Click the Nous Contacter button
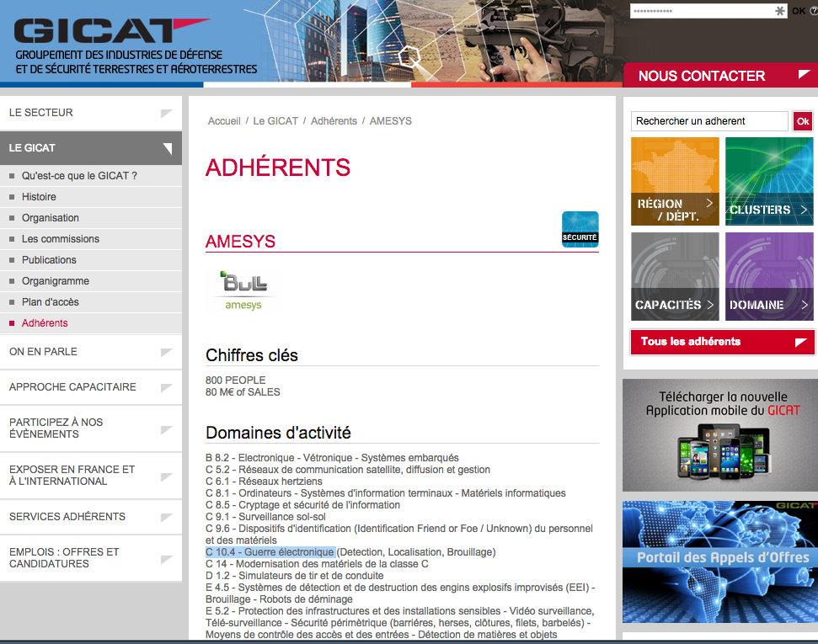 click(720, 76)
